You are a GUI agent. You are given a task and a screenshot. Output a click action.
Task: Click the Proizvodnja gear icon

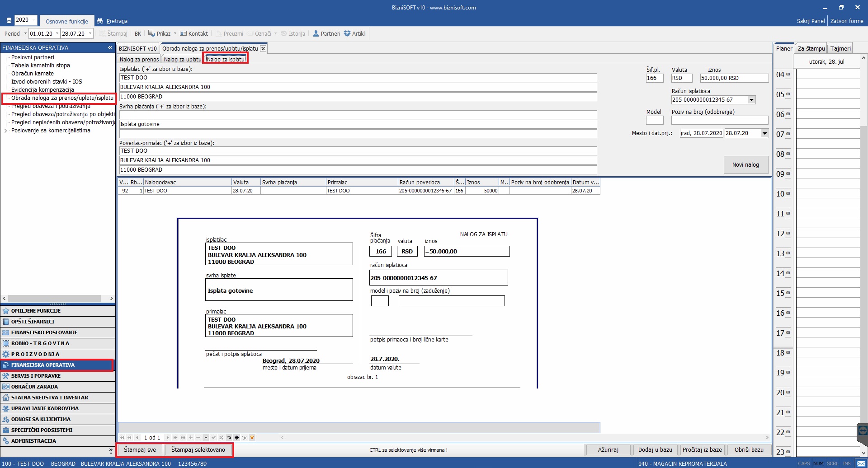(6, 354)
